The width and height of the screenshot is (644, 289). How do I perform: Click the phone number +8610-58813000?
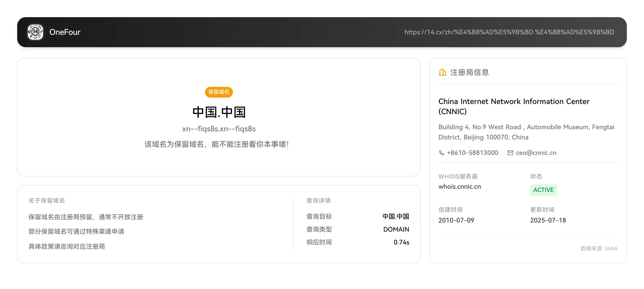[x=473, y=153]
